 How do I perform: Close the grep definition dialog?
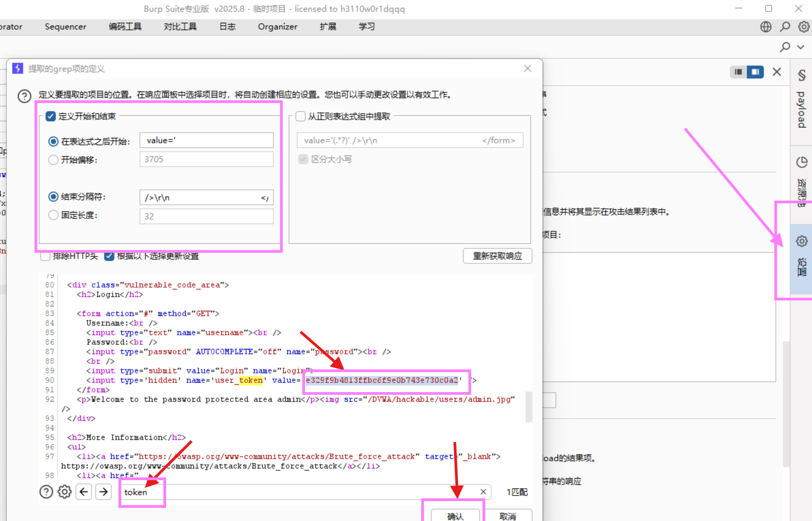pyautogui.click(x=527, y=69)
